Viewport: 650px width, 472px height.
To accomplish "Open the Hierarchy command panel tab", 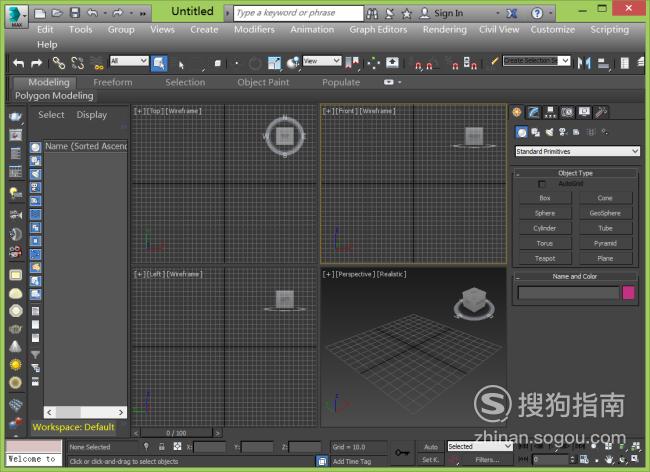I will pyautogui.click(x=550, y=112).
